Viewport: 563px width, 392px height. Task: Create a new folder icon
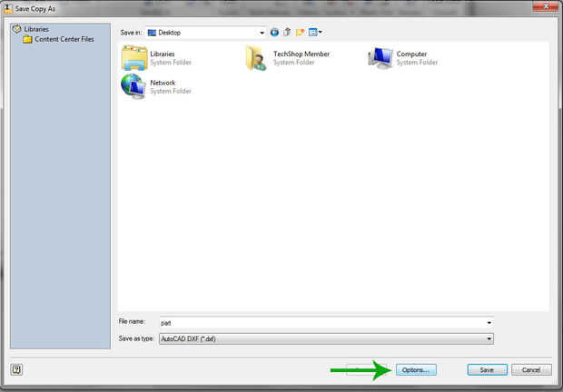point(300,33)
